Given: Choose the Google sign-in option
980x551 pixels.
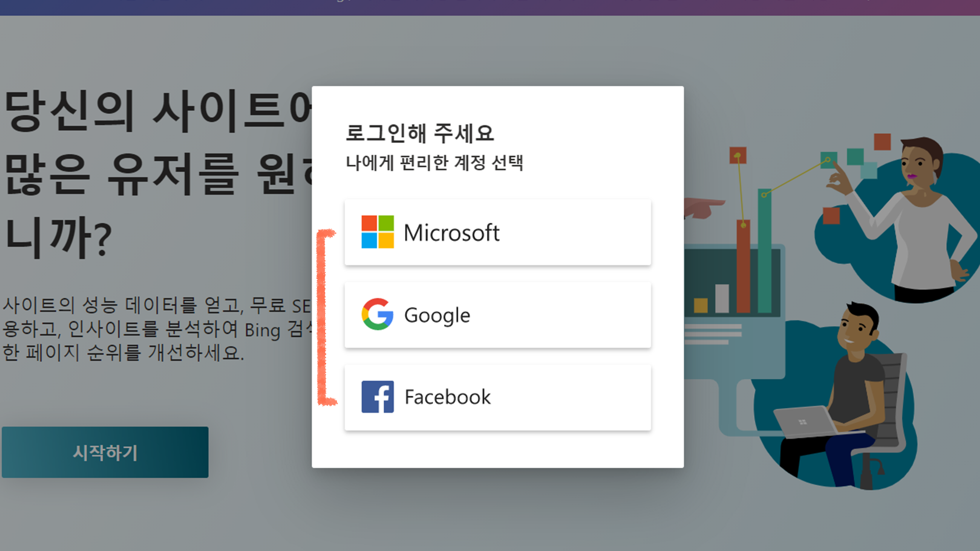Looking at the screenshot, I should coord(498,315).
